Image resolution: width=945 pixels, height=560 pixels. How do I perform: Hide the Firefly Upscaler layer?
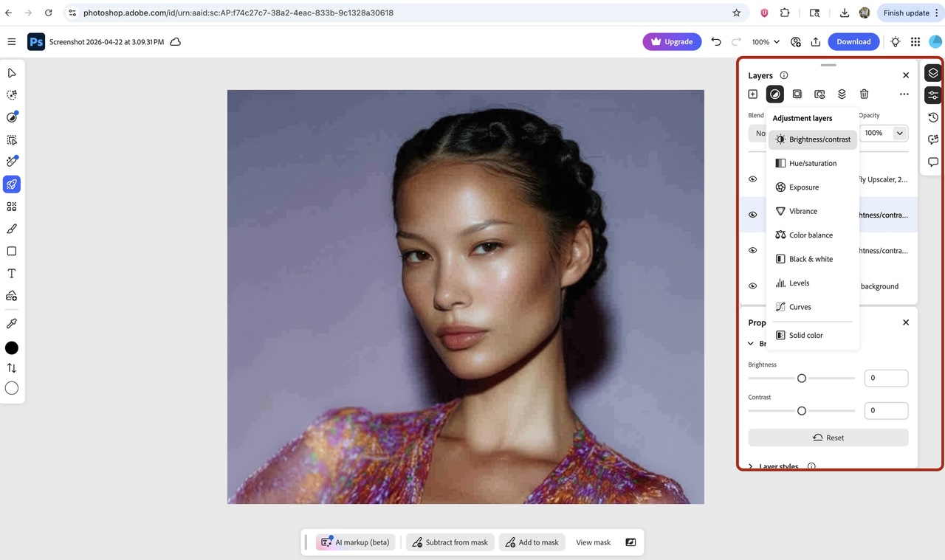click(753, 179)
